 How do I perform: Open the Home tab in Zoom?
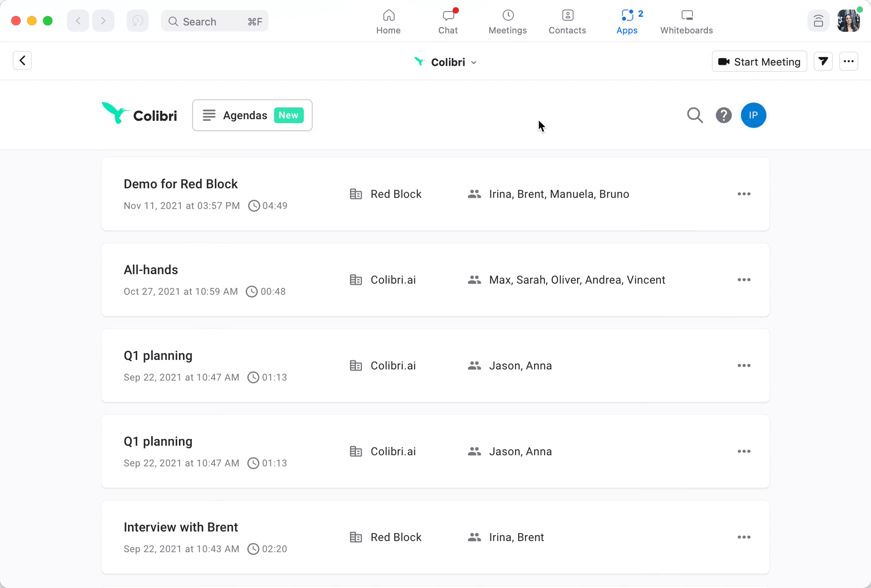point(388,22)
